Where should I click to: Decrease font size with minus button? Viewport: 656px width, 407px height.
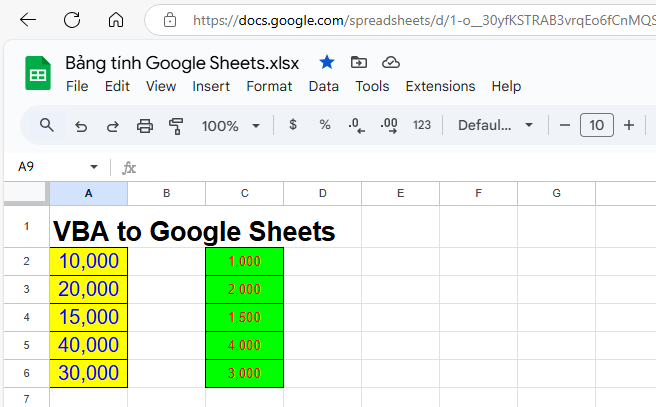(565, 125)
